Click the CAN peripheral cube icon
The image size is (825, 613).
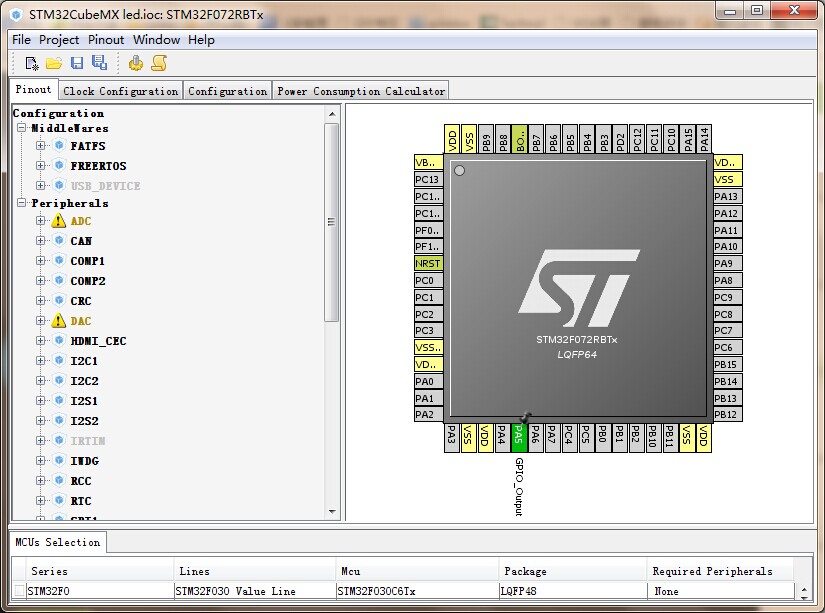click(x=59, y=240)
